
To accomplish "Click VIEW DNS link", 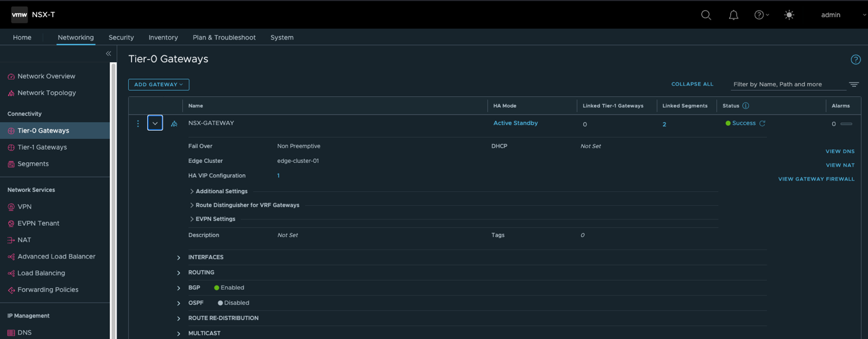I will (840, 152).
